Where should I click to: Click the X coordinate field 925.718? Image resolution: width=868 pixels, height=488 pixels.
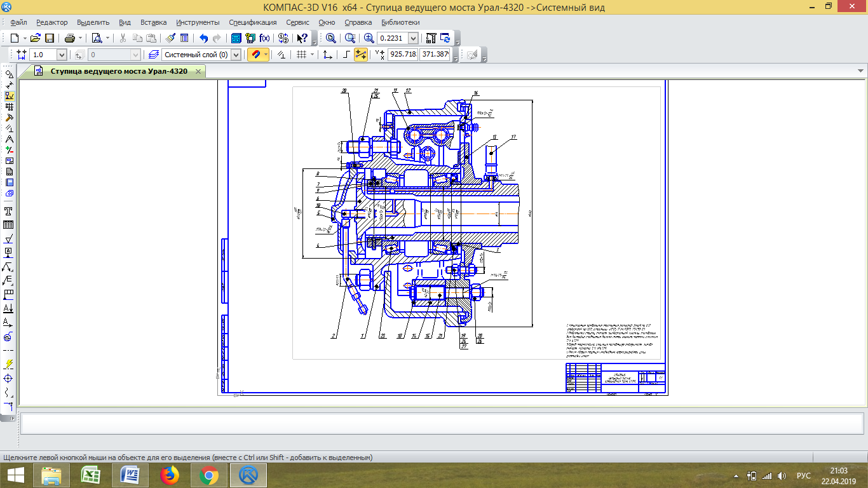403,55
